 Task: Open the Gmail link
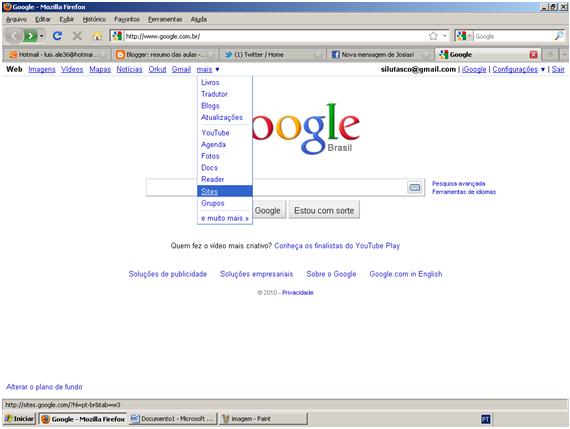tap(181, 69)
